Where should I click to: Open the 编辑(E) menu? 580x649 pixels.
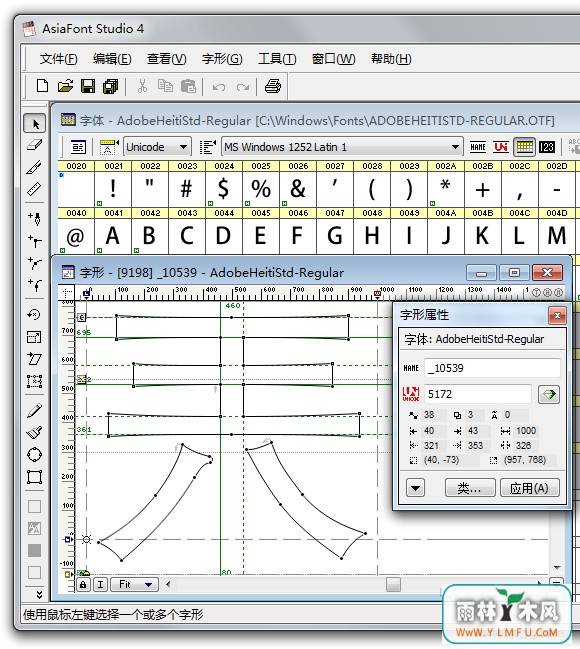pos(112,59)
